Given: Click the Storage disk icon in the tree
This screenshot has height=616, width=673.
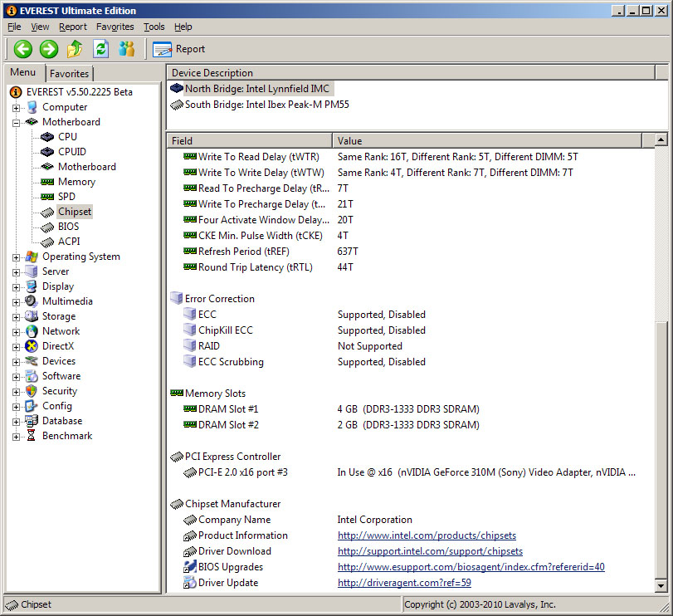Looking at the screenshot, I should pyautogui.click(x=32, y=316).
